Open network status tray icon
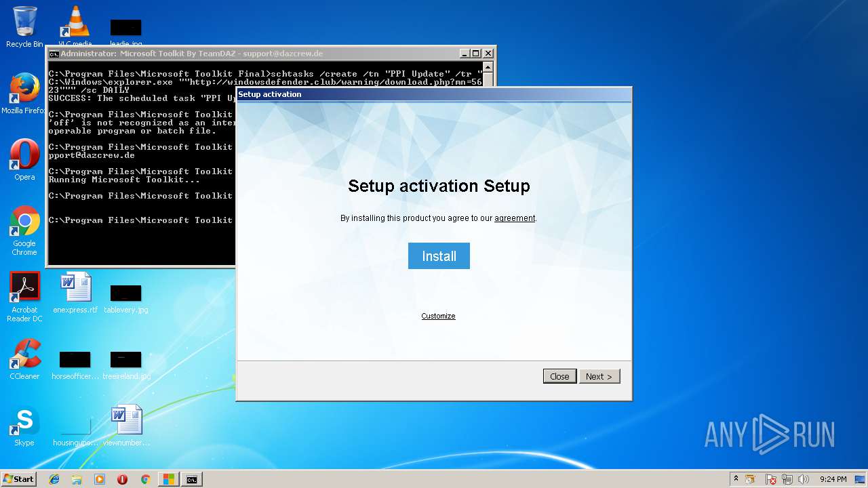Screen dimensions: 868x488 point(787,479)
